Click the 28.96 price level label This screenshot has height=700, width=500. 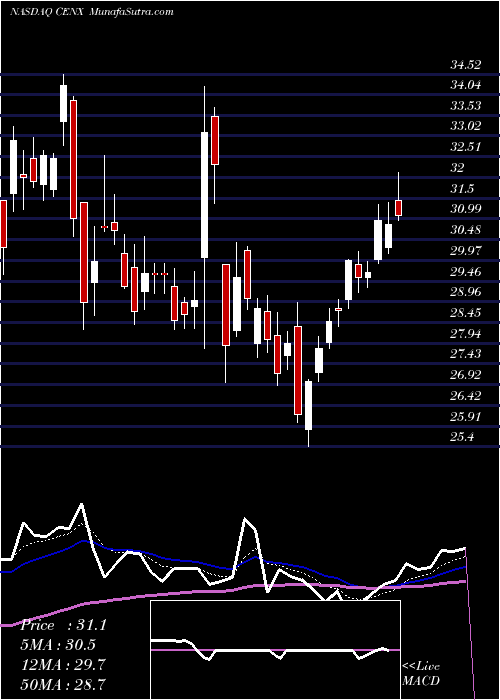pos(466,292)
